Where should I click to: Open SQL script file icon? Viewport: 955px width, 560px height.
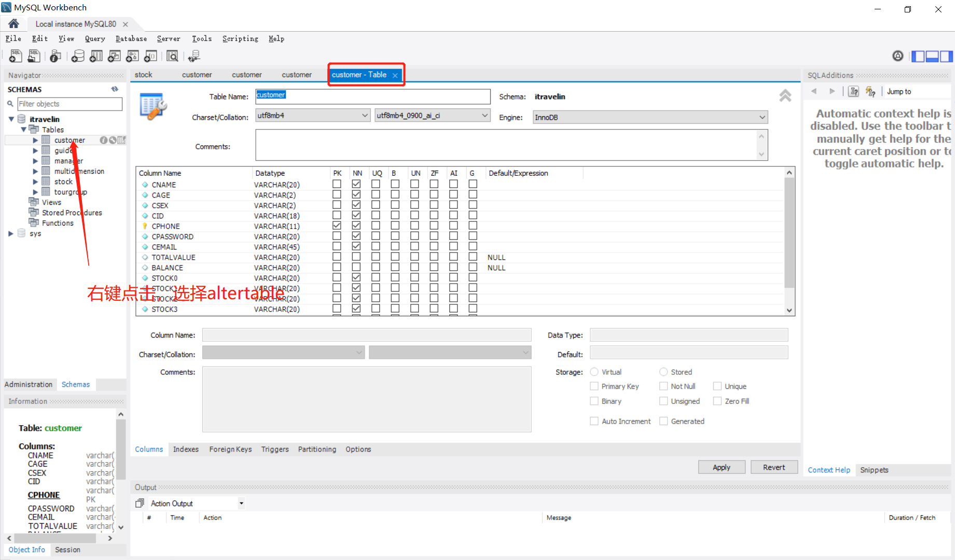click(x=34, y=56)
